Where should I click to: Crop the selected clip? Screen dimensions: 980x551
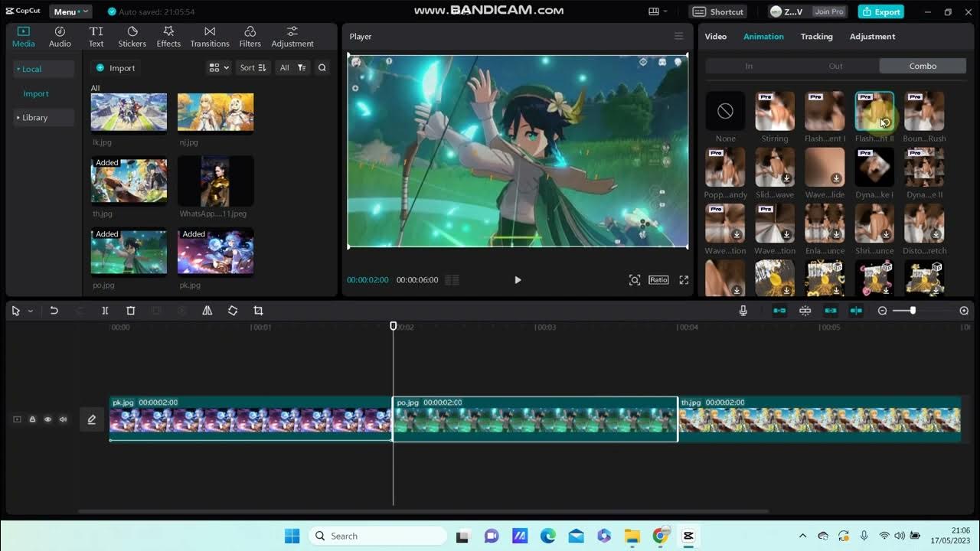[258, 311]
